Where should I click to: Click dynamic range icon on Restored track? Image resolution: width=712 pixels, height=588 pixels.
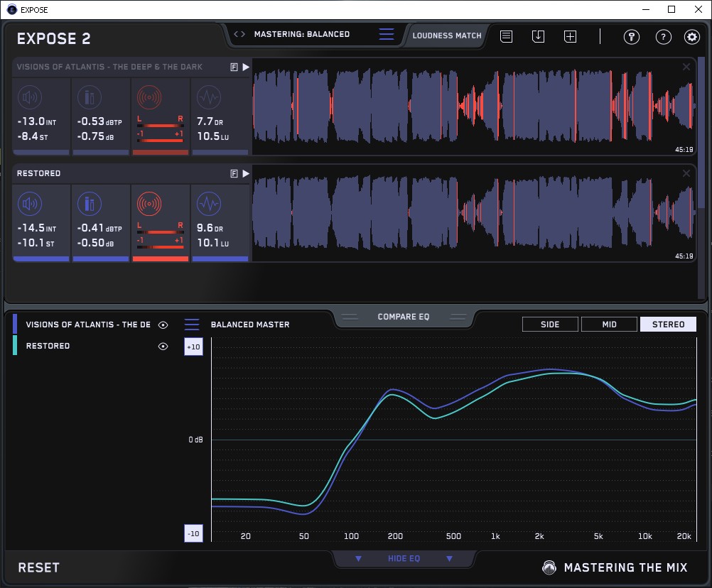[209, 204]
